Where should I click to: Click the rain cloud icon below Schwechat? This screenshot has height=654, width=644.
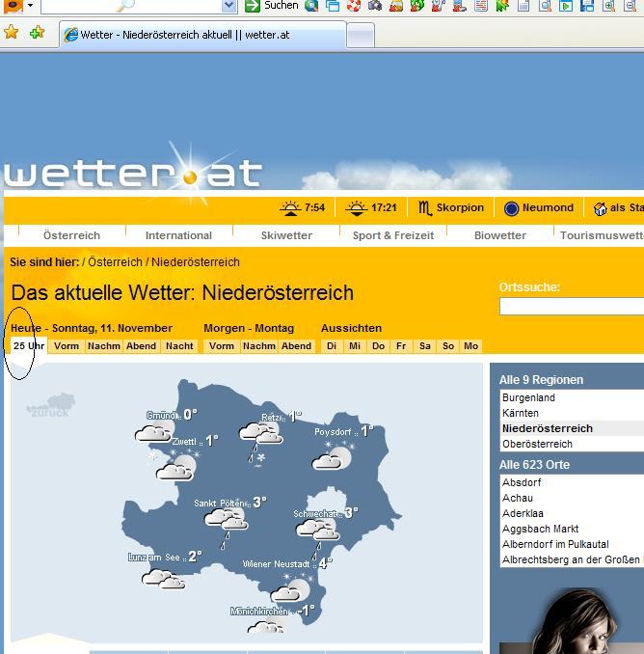click(x=317, y=537)
